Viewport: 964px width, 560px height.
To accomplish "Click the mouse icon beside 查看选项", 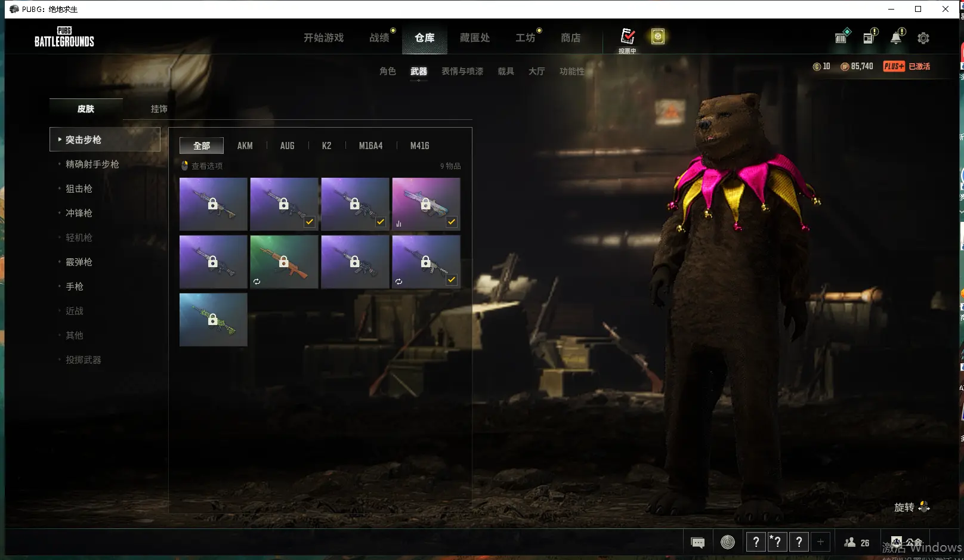I will pyautogui.click(x=185, y=166).
